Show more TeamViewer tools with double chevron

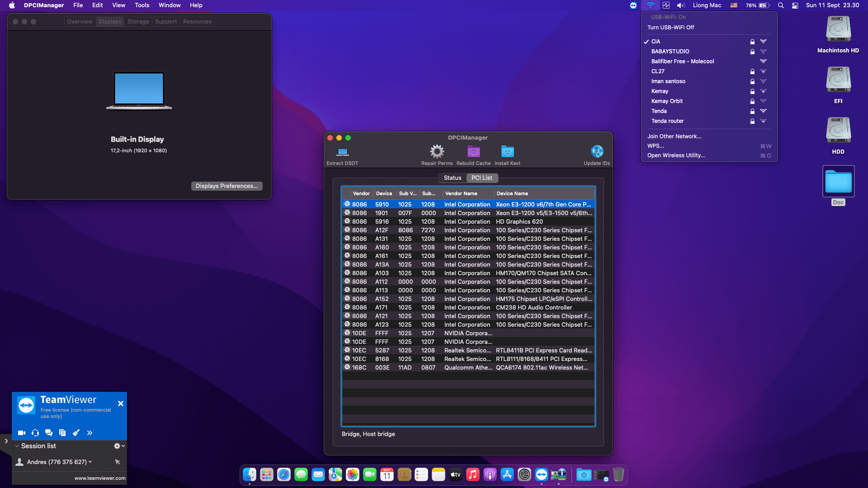point(90,433)
